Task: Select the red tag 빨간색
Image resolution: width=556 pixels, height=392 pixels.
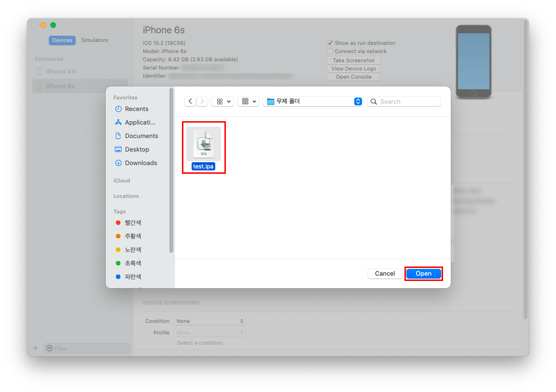Action: (133, 223)
